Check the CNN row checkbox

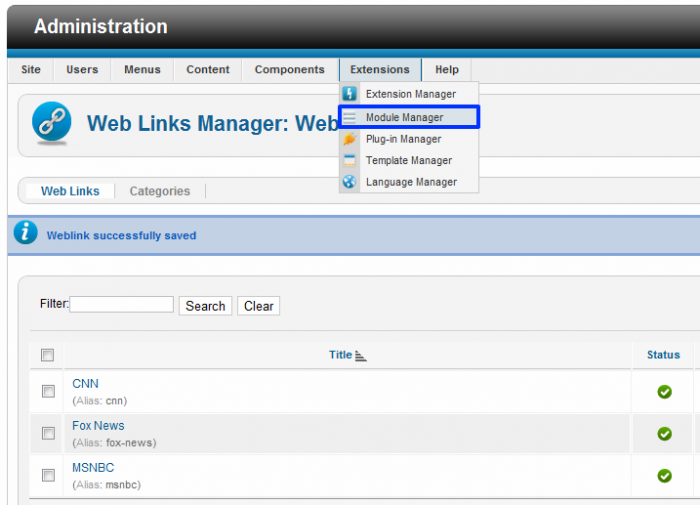click(48, 392)
